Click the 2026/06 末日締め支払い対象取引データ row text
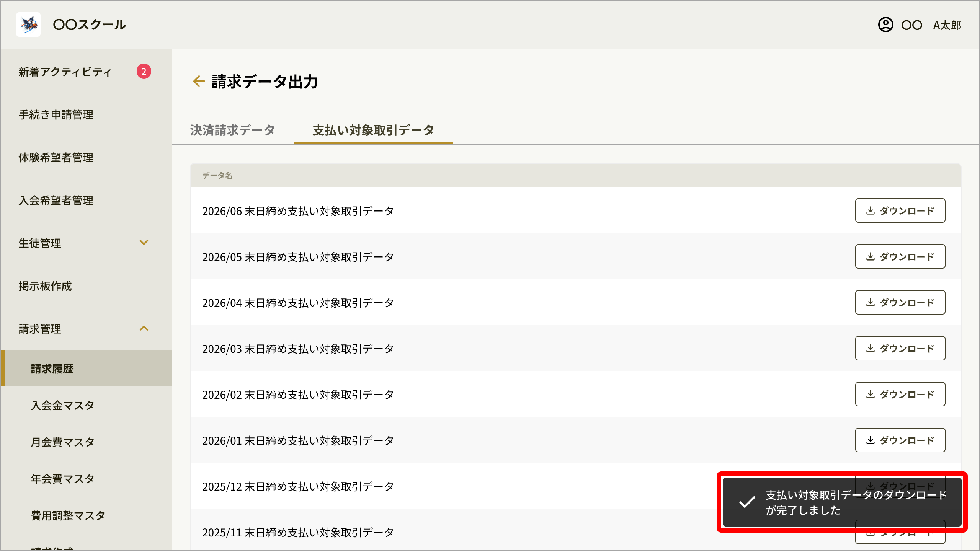 pos(298,211)
